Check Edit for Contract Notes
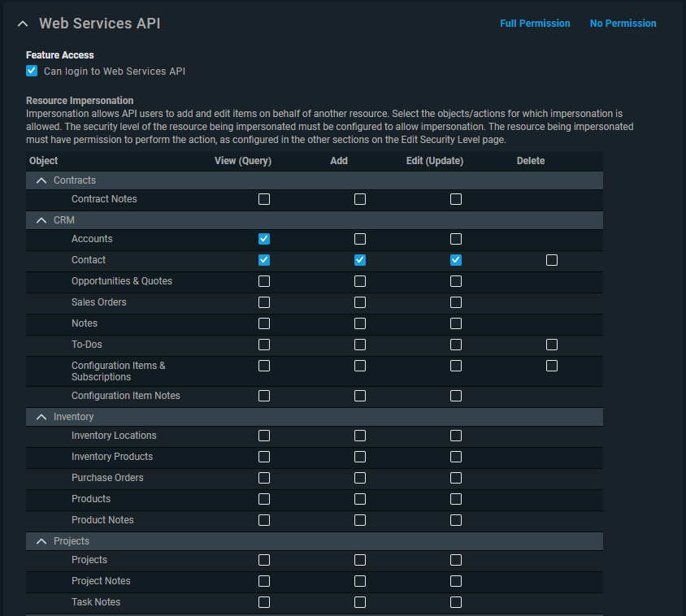686x616 pixels. (455, 199)
